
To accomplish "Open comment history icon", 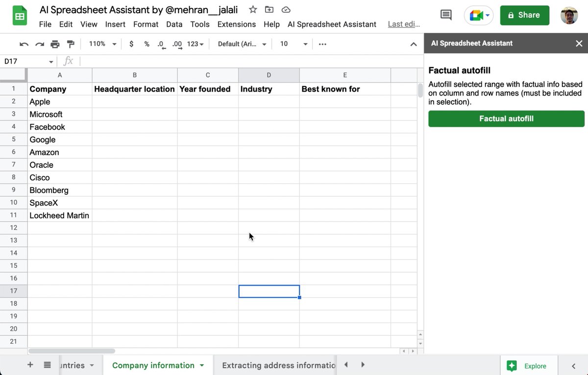I will tap(446, 15).
